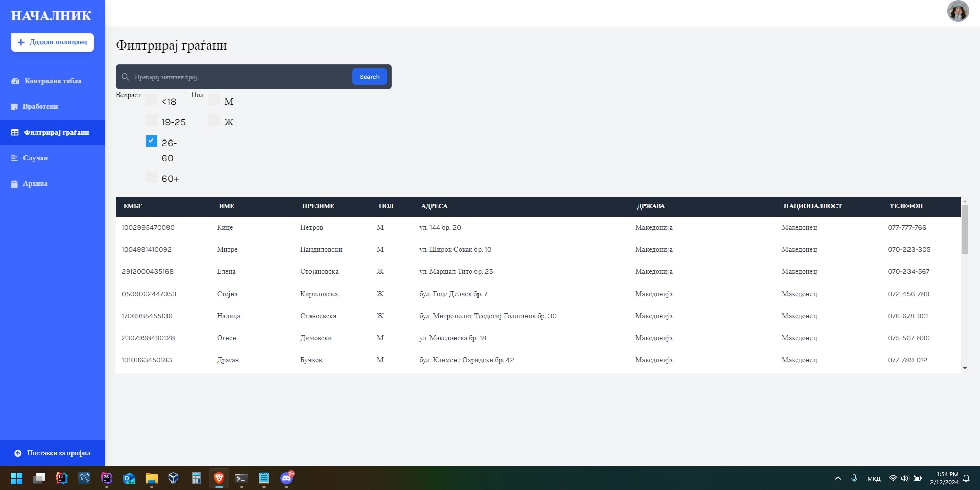
Task: Check the <18 age filter
Action: (x=151, y=100)
